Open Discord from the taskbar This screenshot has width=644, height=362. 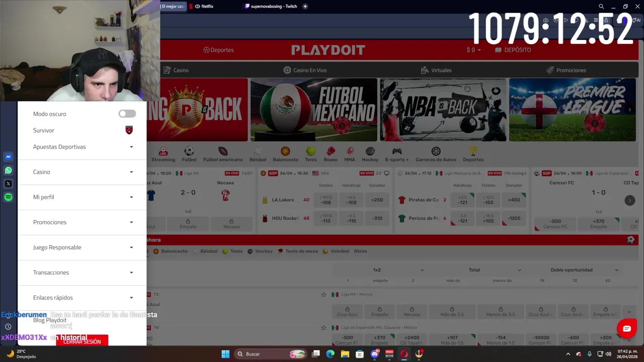(x=374, y=354)
